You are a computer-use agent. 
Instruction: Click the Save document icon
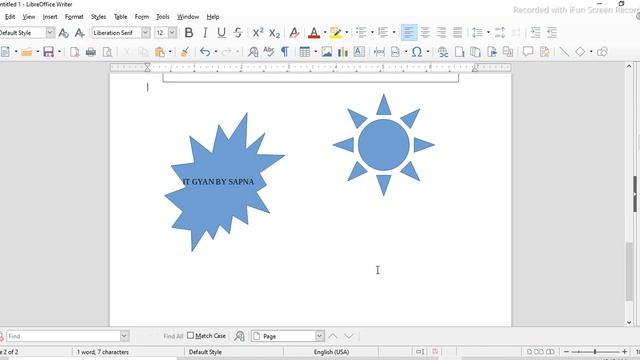point(49,52)
